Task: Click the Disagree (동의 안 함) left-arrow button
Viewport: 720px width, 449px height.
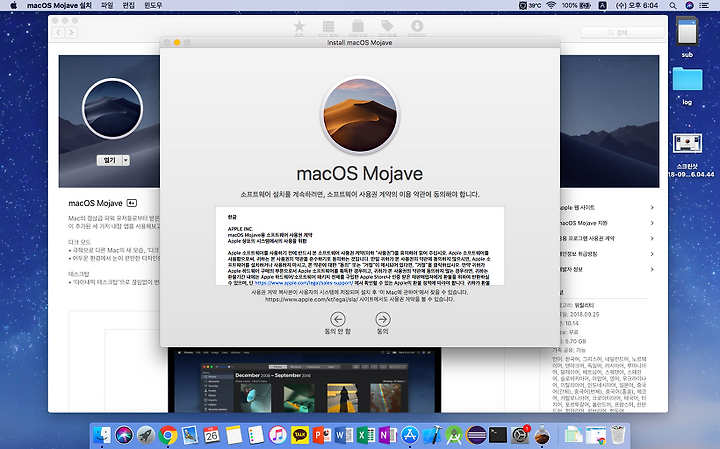Action: tap(338, 319)
